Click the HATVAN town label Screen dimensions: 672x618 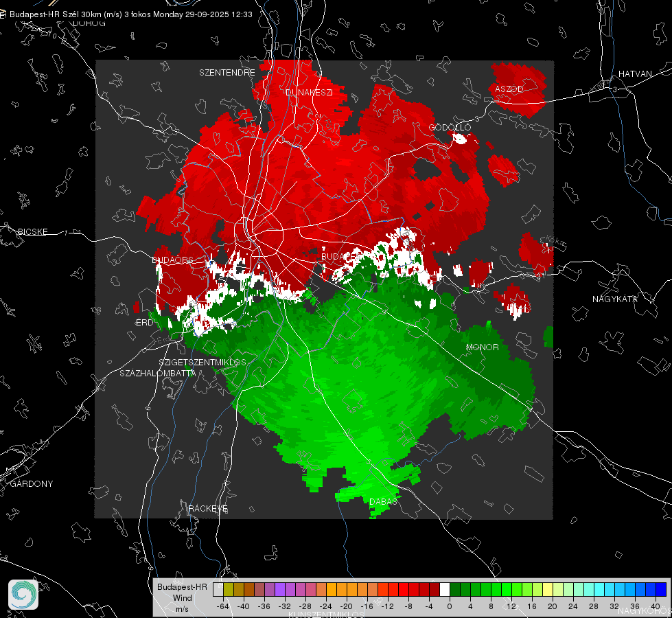pyautogui.click(x=635, y=73)
